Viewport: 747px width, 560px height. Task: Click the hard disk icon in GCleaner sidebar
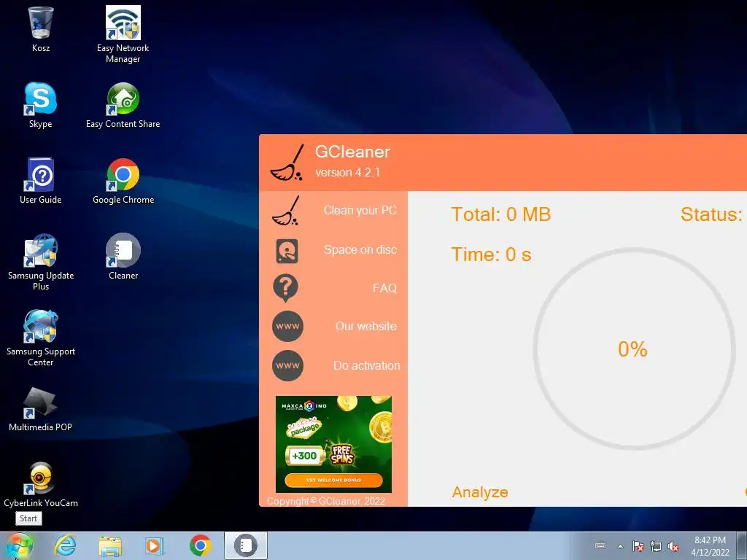(287, 251)
